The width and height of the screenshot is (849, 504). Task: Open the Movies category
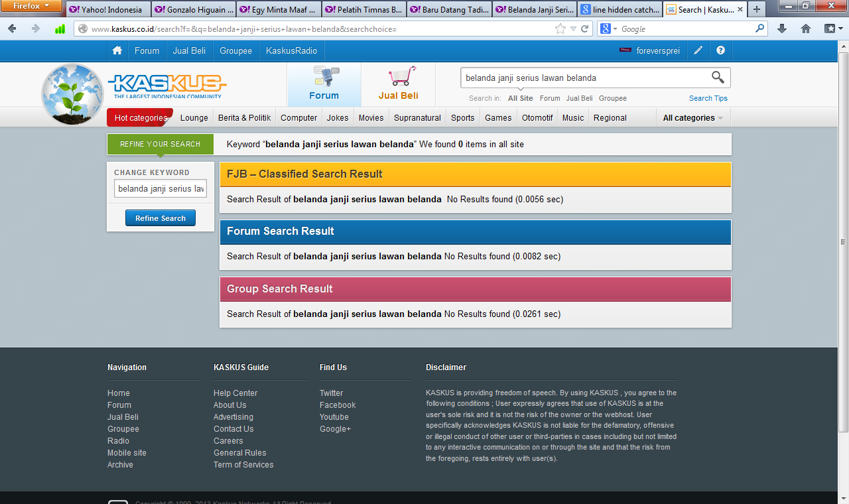coord(371,117)
